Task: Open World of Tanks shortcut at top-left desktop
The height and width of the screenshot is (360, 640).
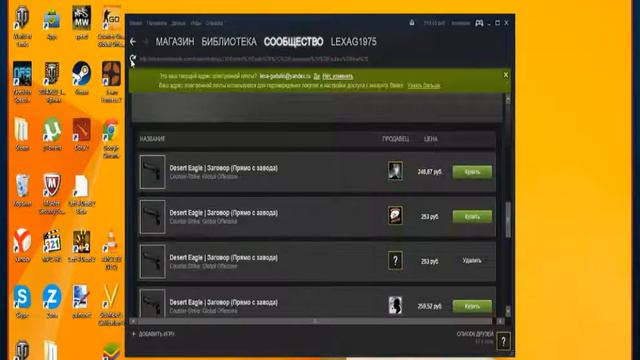Action: tap(22, 18)
